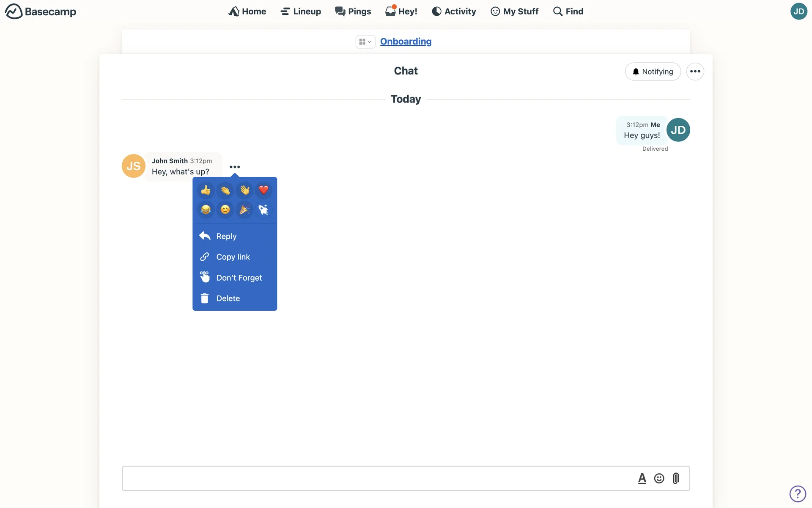Delete the message via menu
The width and height of the screenshot is (812, 508).
tap(228, 298)
